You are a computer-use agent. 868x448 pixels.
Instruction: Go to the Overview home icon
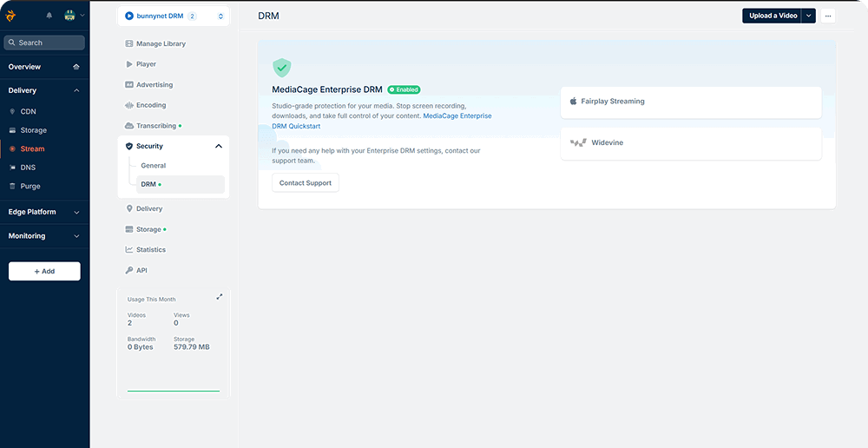point(76,67)
